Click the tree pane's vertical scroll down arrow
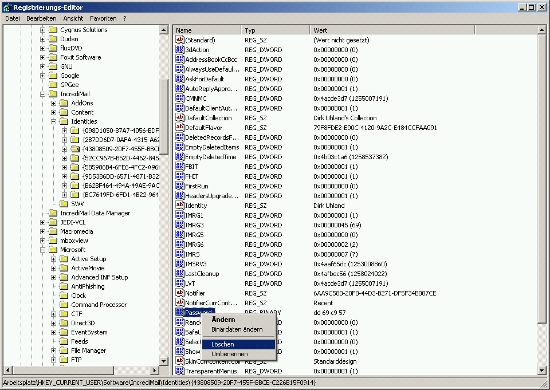The image size is (550, 390). (x=164, y=361)
